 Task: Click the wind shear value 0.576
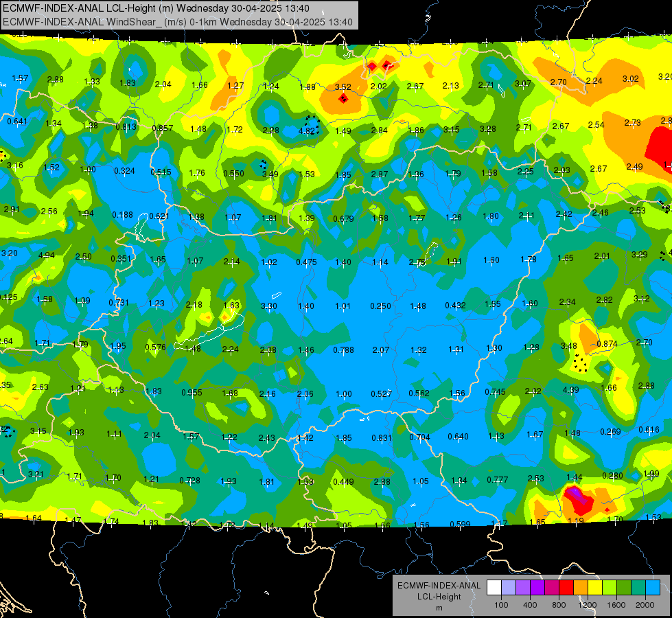(x=155, y=347)
